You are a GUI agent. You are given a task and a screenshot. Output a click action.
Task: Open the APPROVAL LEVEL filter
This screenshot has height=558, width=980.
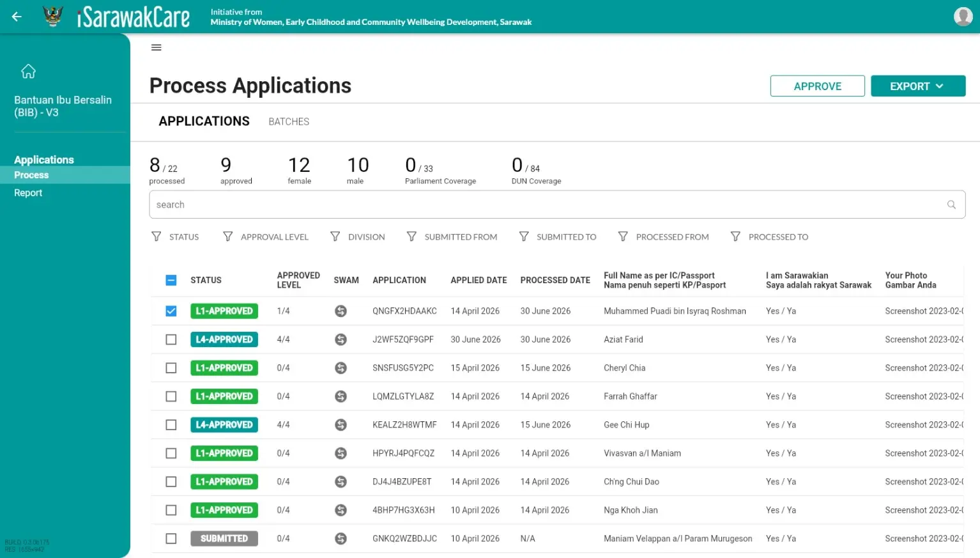pyautogui.click(x=265, y=237)
